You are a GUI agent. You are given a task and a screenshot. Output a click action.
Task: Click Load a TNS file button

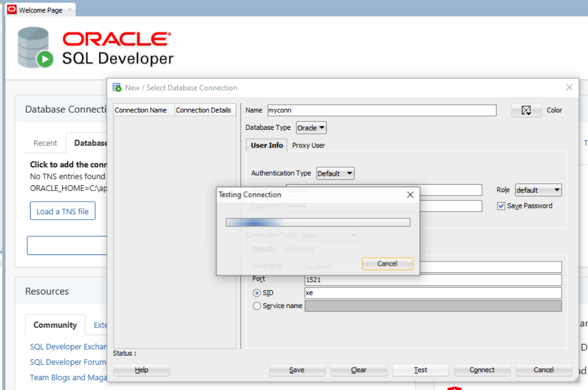pos(63,211)
